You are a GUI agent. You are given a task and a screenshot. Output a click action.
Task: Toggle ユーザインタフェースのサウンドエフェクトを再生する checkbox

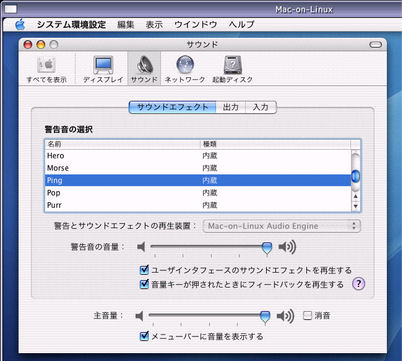coord(144,270)
